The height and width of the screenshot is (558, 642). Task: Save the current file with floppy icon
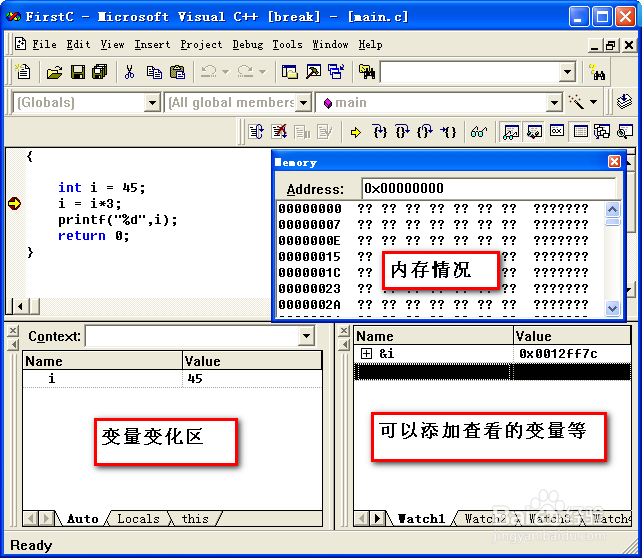[x=78, y=72]
